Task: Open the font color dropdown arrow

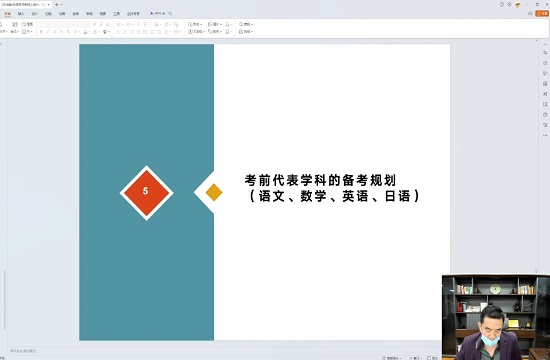Action: [89, 32]
